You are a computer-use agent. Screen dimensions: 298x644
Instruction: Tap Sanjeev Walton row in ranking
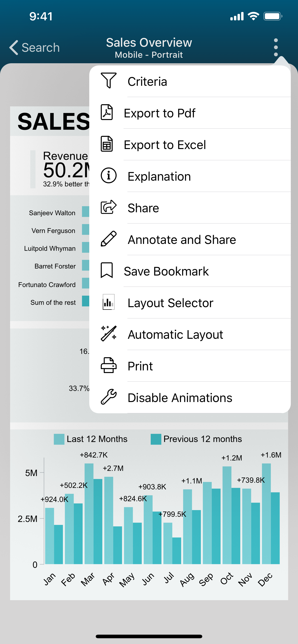(x=52, y=213)
